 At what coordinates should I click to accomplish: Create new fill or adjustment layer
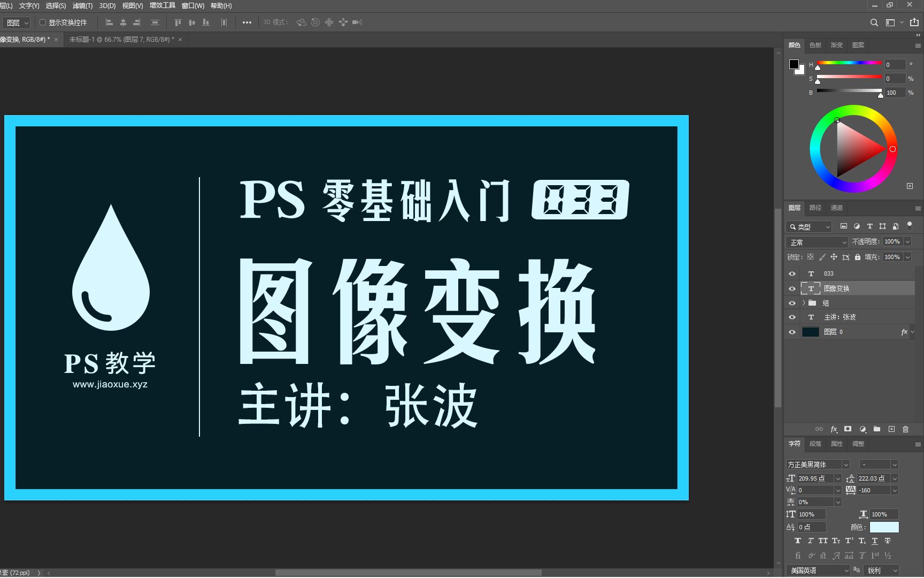862,429
